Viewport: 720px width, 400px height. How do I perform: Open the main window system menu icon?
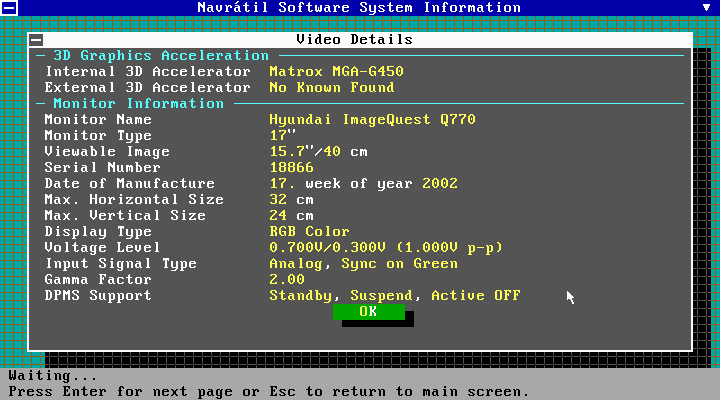(9, 7)
